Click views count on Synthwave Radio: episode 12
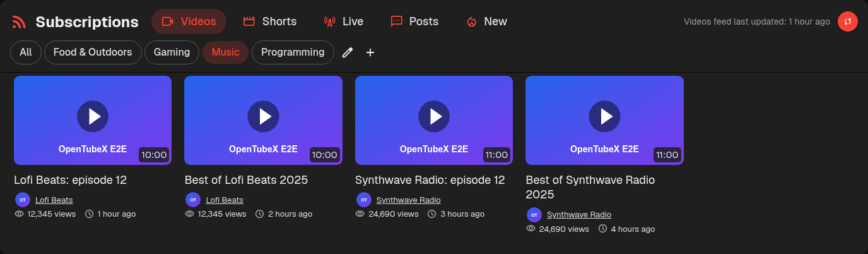This screenshot has width=868, height=254. point(394,214)
